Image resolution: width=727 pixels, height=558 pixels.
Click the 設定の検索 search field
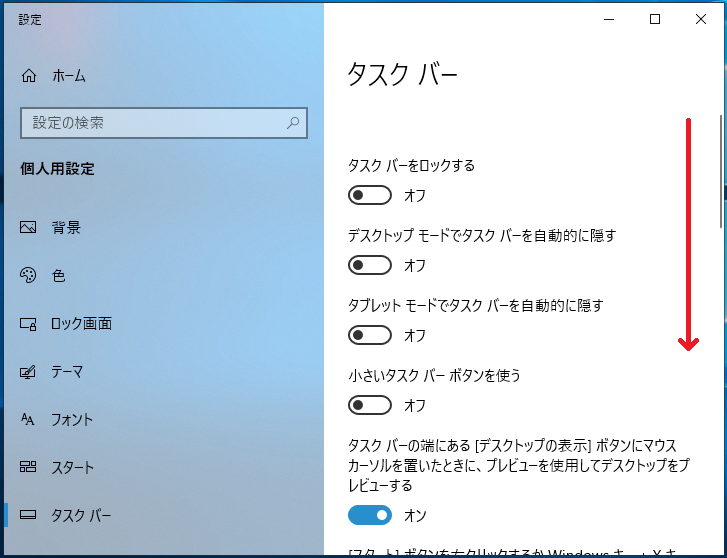164,123
